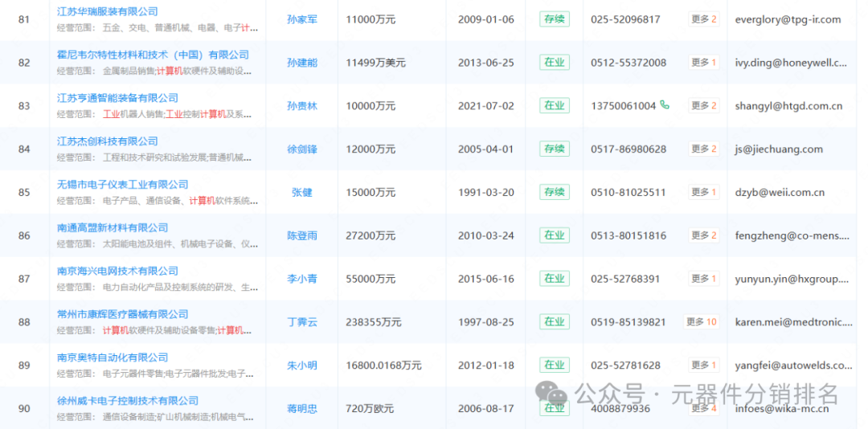
Task: Open company link 南京海兴电网技术有限公司
Action: [x=118, y=271]
